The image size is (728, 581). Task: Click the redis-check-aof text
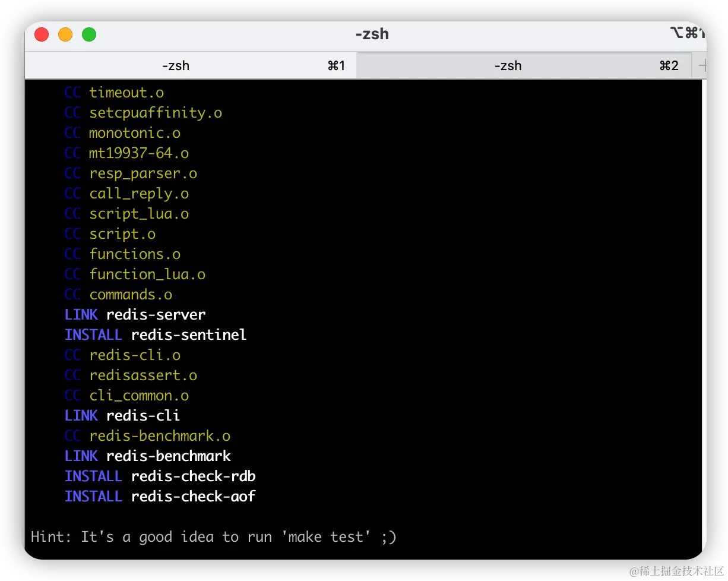(194, 497)
